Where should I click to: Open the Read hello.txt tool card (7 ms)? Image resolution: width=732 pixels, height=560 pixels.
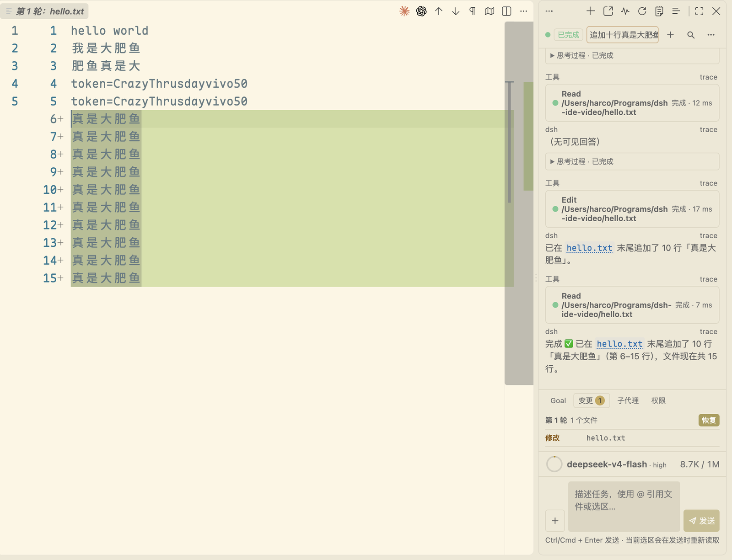pyautogui.click(x=632, y=305)
